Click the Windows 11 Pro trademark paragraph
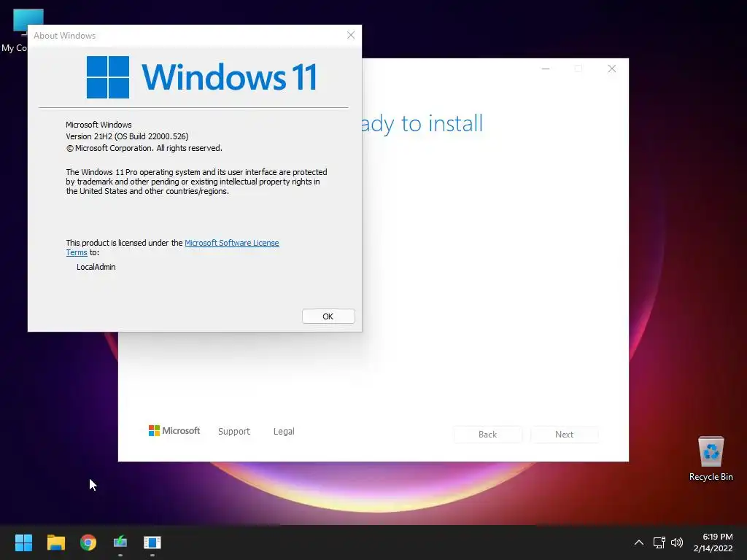This screenshot has height=560, width=747. coord(196,182)
